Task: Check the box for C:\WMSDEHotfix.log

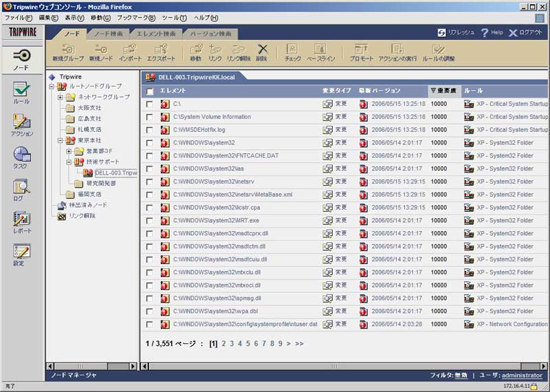Action: click(x=150, y=130)
